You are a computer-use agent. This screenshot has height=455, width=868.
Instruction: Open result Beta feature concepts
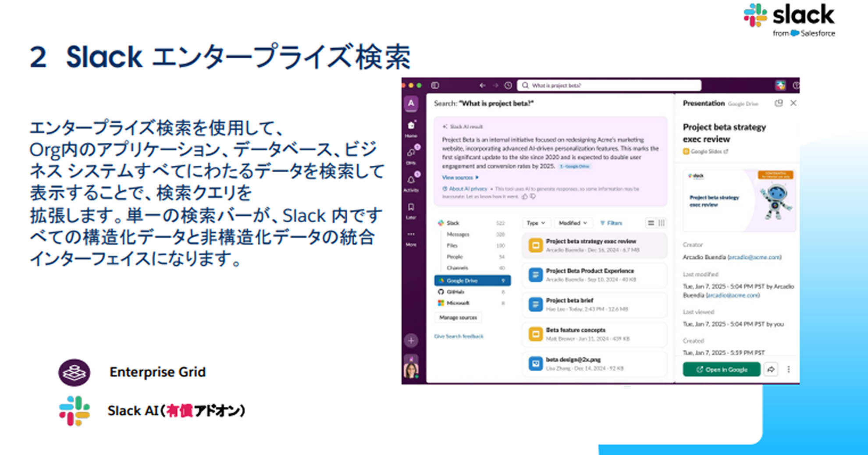click(x=594, y=334)
